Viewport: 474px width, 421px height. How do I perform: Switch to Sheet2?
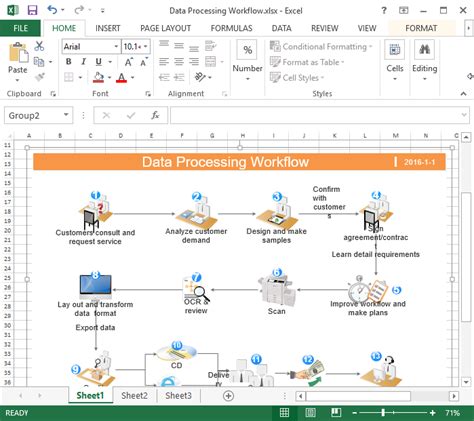(x=134, y=396)
